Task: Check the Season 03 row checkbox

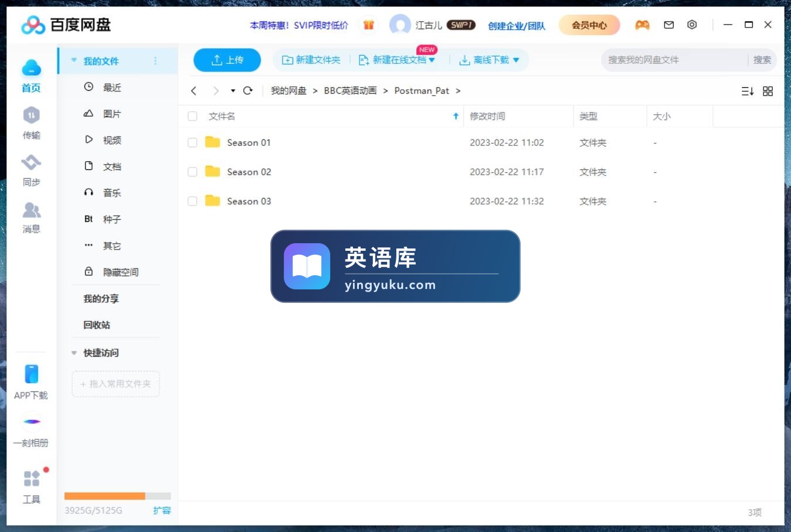Action: point(192,201)
